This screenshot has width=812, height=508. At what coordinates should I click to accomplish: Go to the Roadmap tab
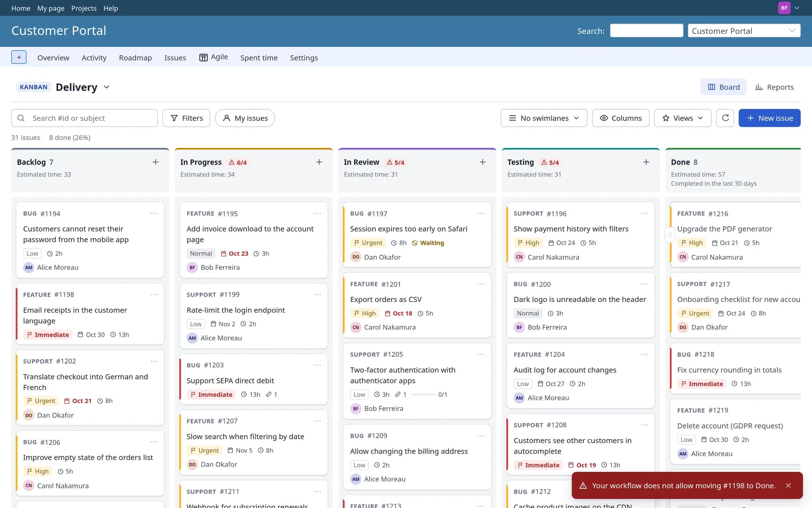click(135, 58)
